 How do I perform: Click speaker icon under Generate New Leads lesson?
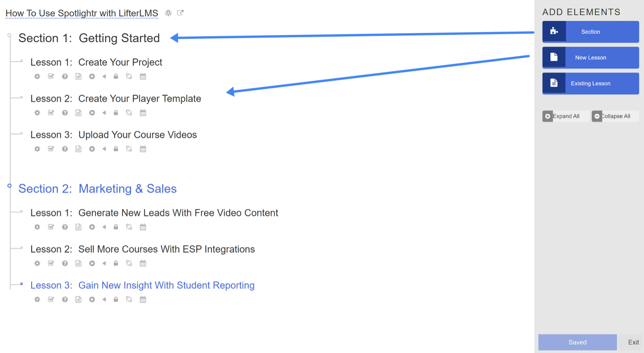tap(104, 227)
